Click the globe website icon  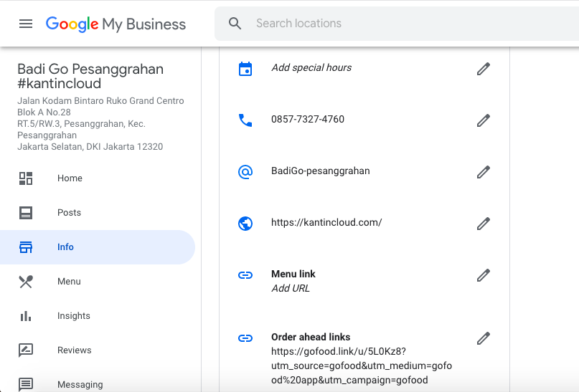pyautogui.click(x=245, y=224)
